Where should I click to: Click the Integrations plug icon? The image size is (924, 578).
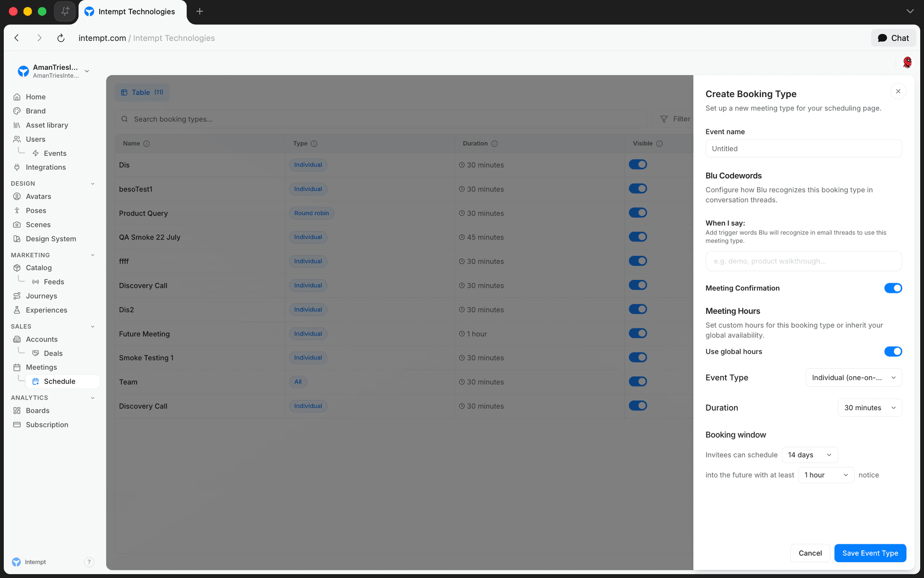tap(17, 167)
